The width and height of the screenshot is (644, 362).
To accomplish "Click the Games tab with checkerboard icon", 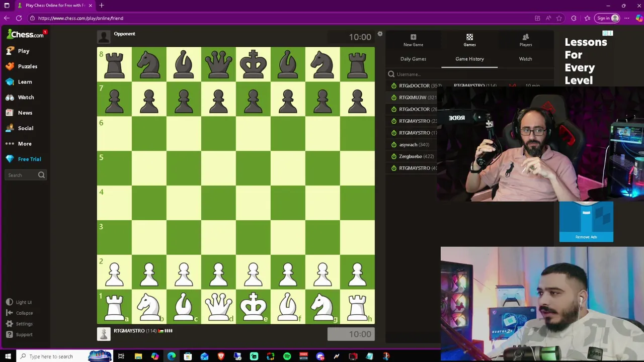I will [469, 40].
